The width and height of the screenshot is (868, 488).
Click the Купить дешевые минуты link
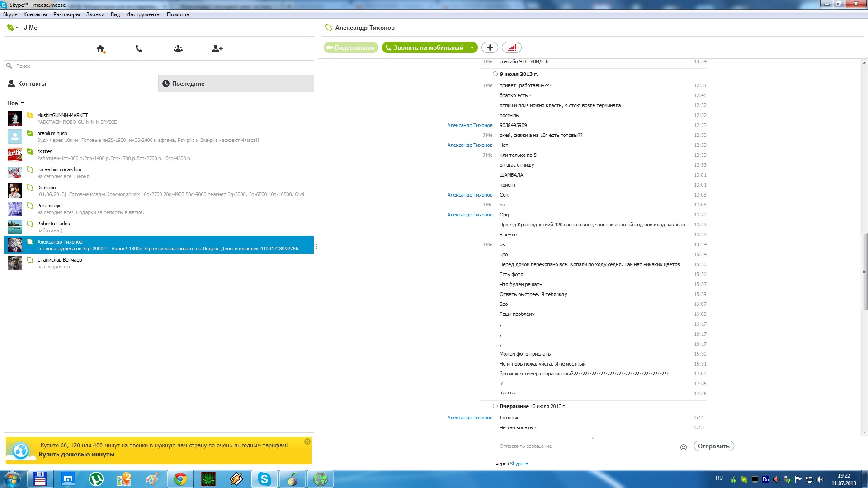76,455
